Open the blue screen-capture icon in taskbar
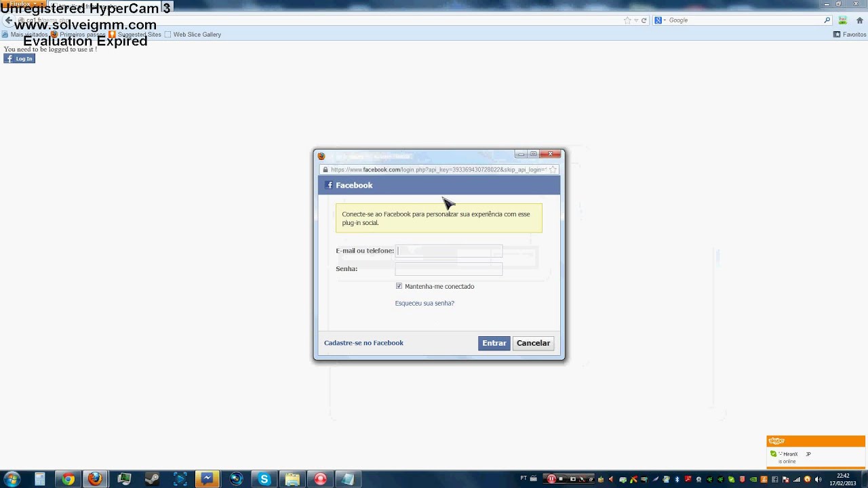Screen dimensions: 868x488 tap(180, 479)
